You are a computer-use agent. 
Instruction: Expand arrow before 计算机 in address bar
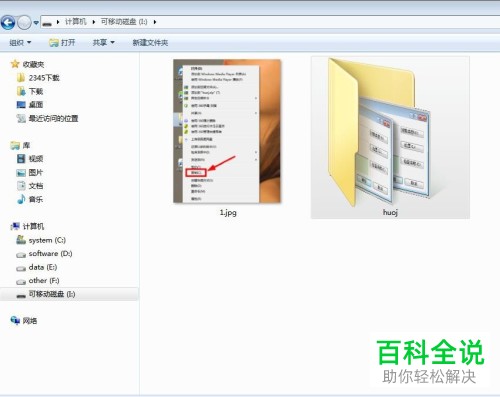[58, 22]
